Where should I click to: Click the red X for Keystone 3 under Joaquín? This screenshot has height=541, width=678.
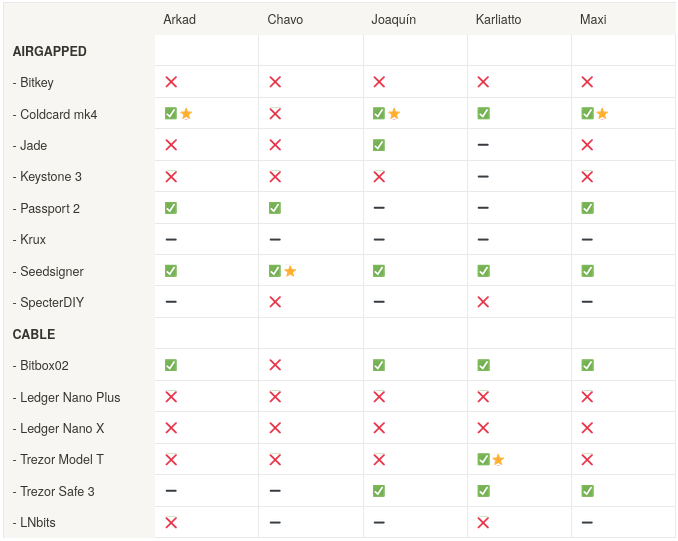tap(379, 176)
